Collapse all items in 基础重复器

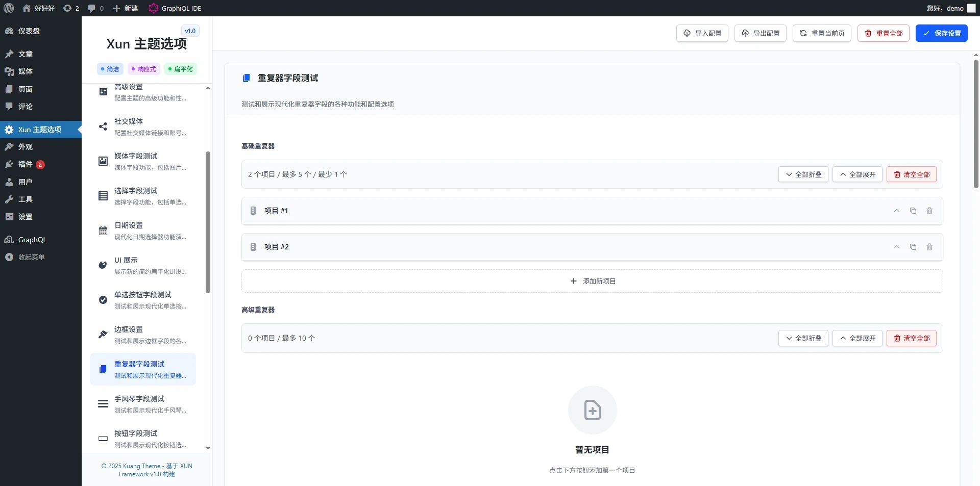pyautogui.click(x=803, y=174)
